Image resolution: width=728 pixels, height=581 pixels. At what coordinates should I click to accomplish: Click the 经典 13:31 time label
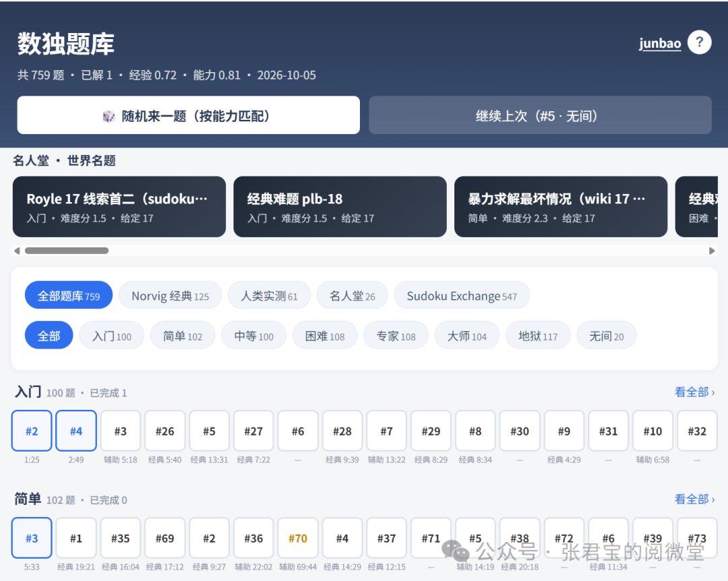(x=210, y=460)
